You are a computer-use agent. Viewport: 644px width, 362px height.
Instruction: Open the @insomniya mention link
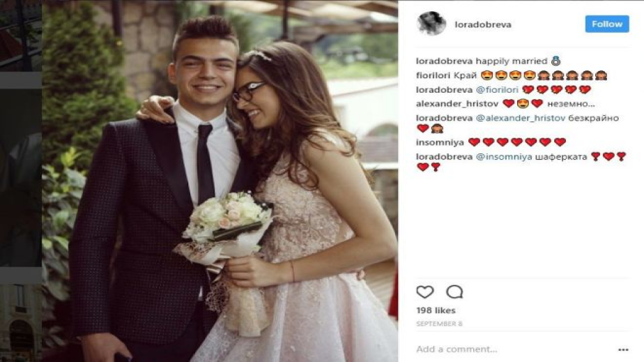(x=504, y=156)
